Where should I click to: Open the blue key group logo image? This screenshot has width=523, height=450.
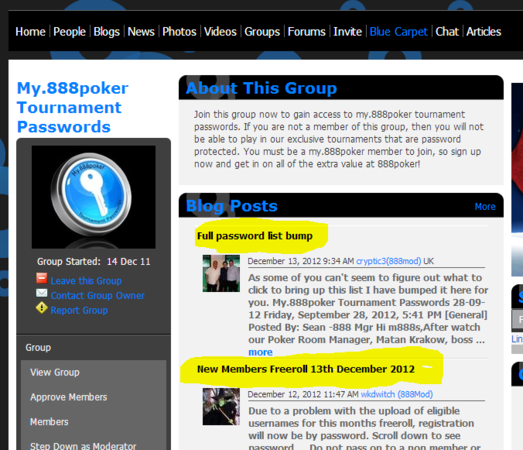[x=93, y=197]
